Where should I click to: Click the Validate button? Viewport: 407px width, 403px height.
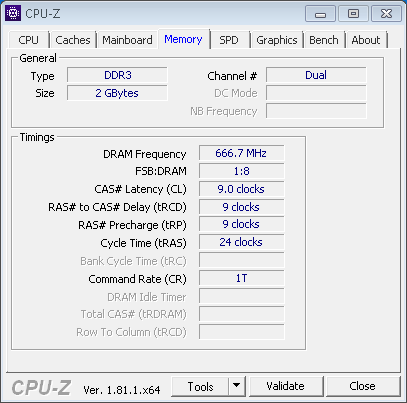point(286,386)
